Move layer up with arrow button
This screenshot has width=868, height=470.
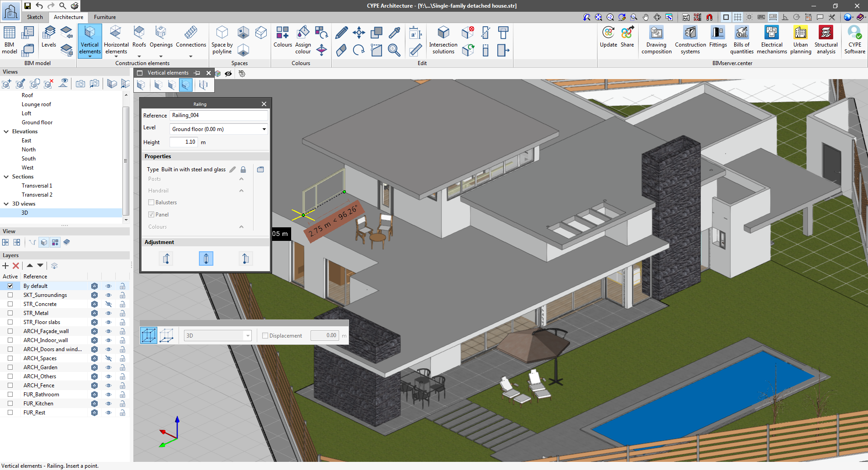click(x=30, y=266)
